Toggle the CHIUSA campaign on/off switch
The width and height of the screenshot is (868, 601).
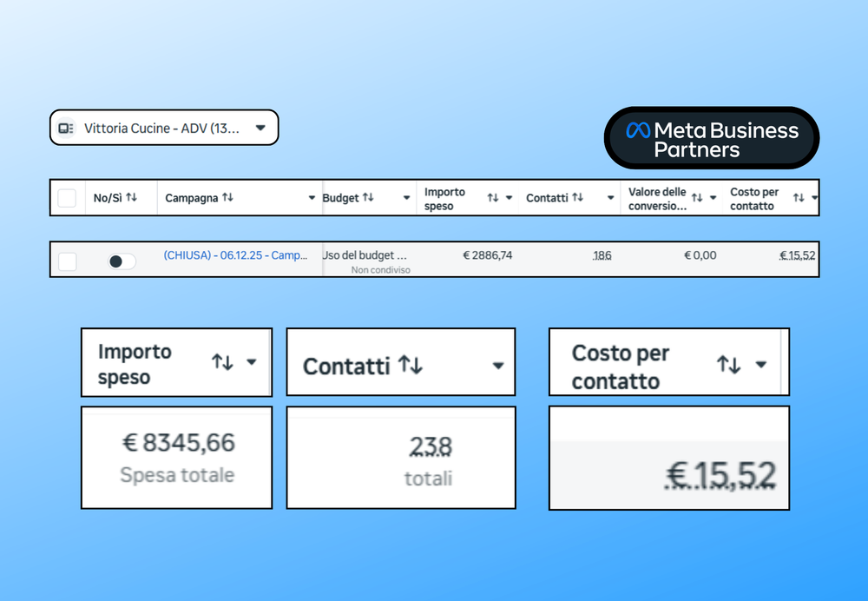click(x=122, y=261)
